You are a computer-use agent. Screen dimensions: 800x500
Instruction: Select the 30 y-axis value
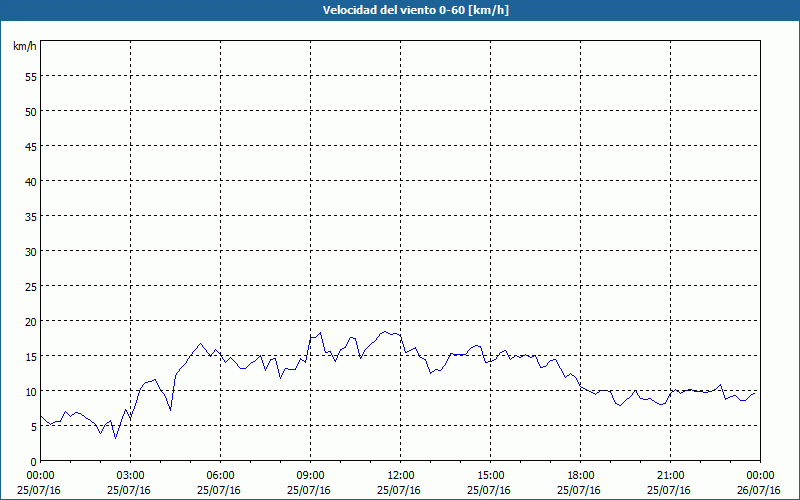click(x=31, y=252)
